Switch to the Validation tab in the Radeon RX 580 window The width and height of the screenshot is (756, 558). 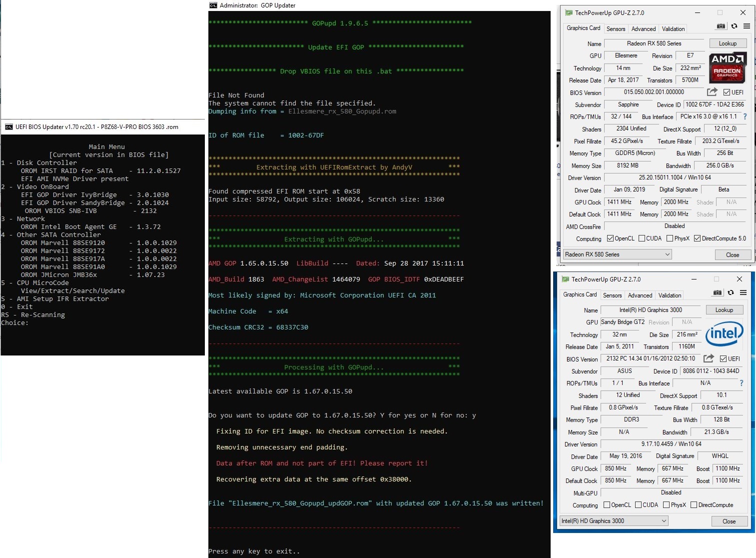[x=674, y=29]
